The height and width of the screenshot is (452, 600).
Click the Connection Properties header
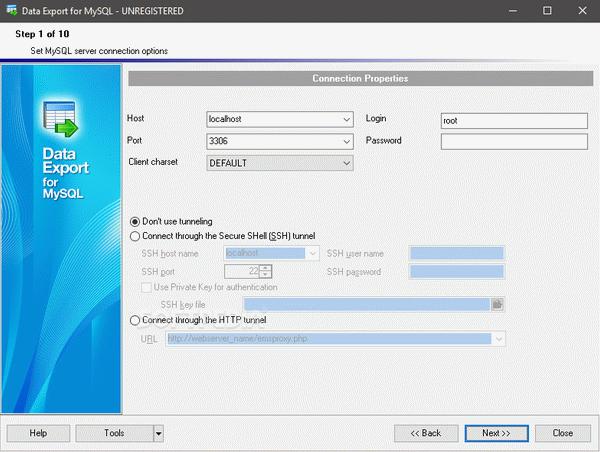click(360, 78)
